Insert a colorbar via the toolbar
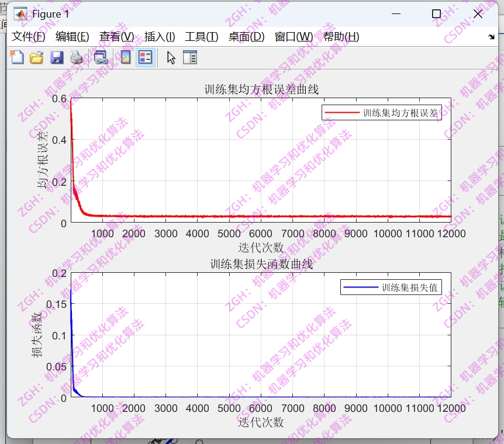Screen dimensions: 504x444 tap(126, 58)
